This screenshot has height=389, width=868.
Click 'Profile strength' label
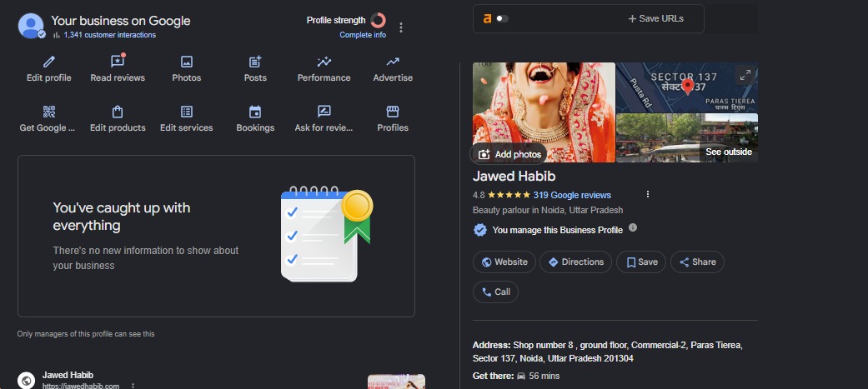pyautogui.click(x=336, y=21)
